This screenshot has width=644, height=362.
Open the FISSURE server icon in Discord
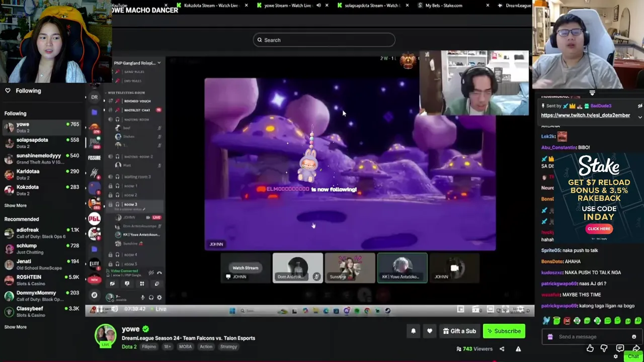94,158
